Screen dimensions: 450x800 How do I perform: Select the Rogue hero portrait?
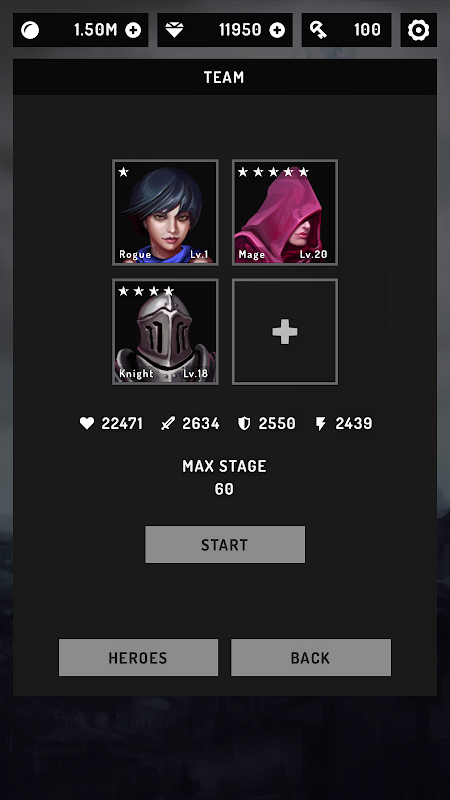(165, 212)
